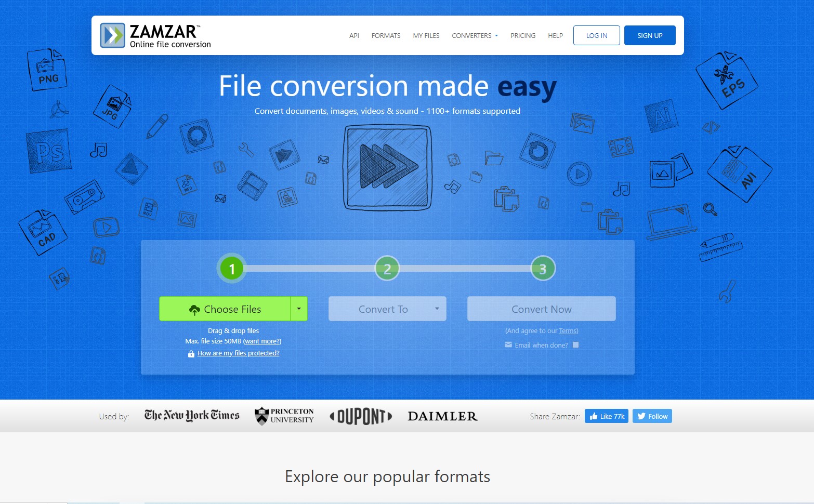Click the Twitter Follow button
Screen dimensions: 814x504
coord(652,416)
